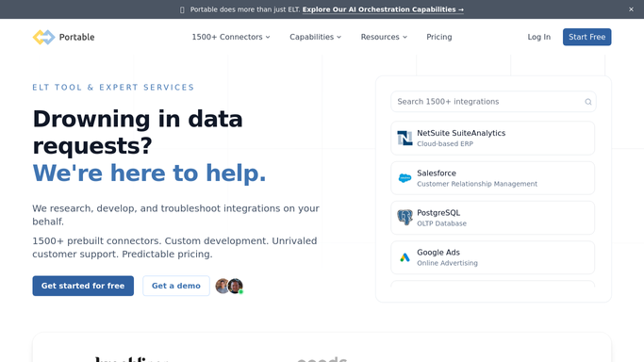644x362 pixels.
Task: Click the banner icon before 'Portable does more'
Action: (182, 9)
